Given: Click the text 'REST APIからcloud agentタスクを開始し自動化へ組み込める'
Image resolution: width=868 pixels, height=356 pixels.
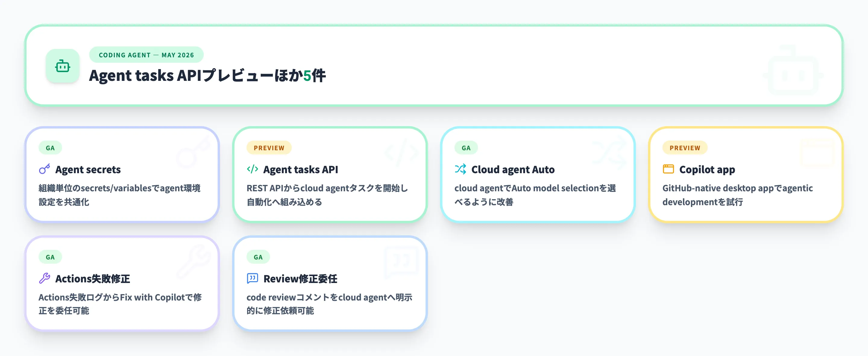Looking at the screenshot, I should pos(327,195).
